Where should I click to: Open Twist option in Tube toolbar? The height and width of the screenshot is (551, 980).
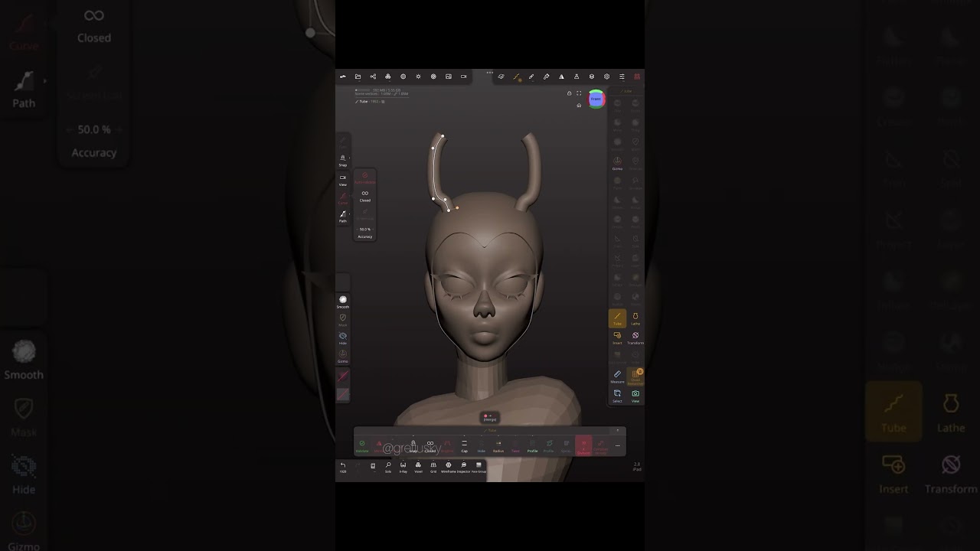(515, 445)
